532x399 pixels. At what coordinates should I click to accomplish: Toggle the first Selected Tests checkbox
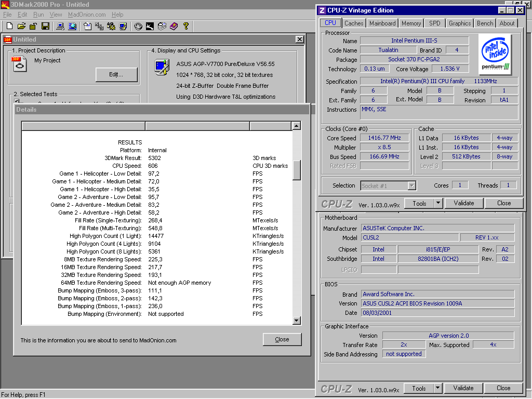click(17, 102)
